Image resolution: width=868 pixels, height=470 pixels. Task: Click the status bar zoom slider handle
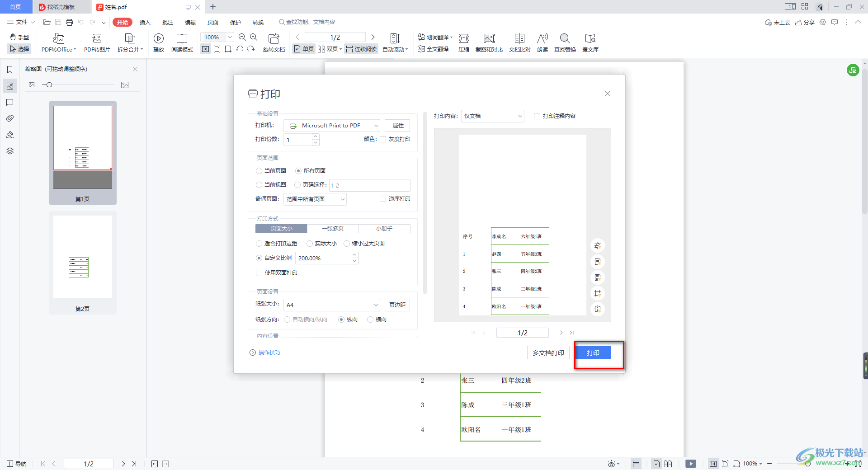tap(808, 464)
